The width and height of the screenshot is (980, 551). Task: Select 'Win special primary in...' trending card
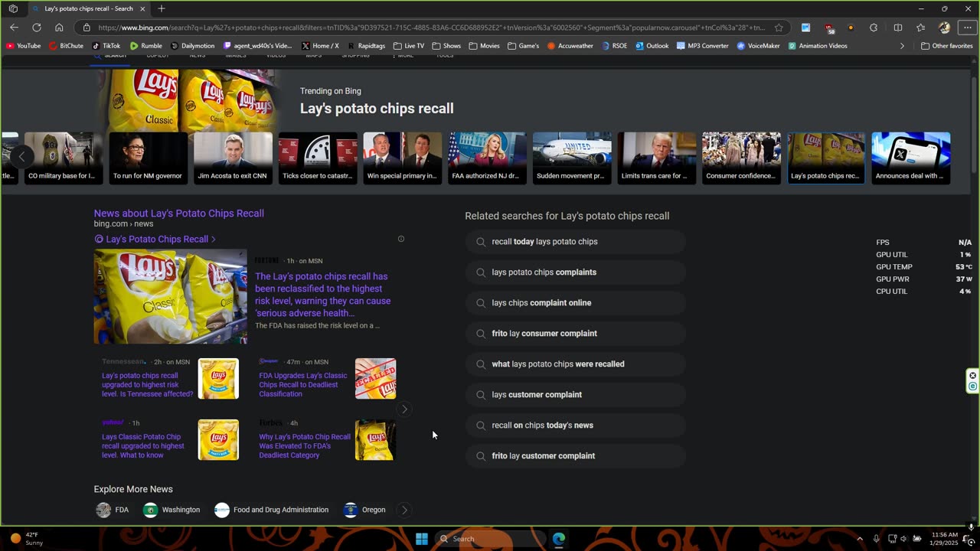pos(402,158)
